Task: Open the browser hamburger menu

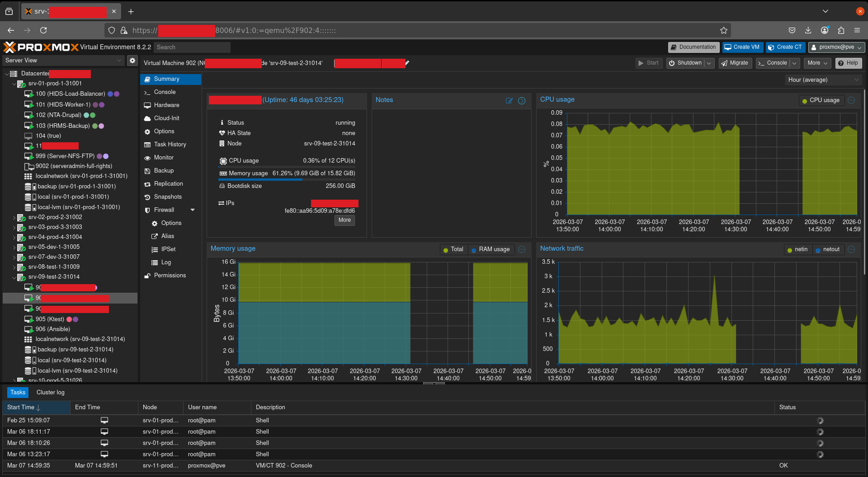Action: [857, 30]
